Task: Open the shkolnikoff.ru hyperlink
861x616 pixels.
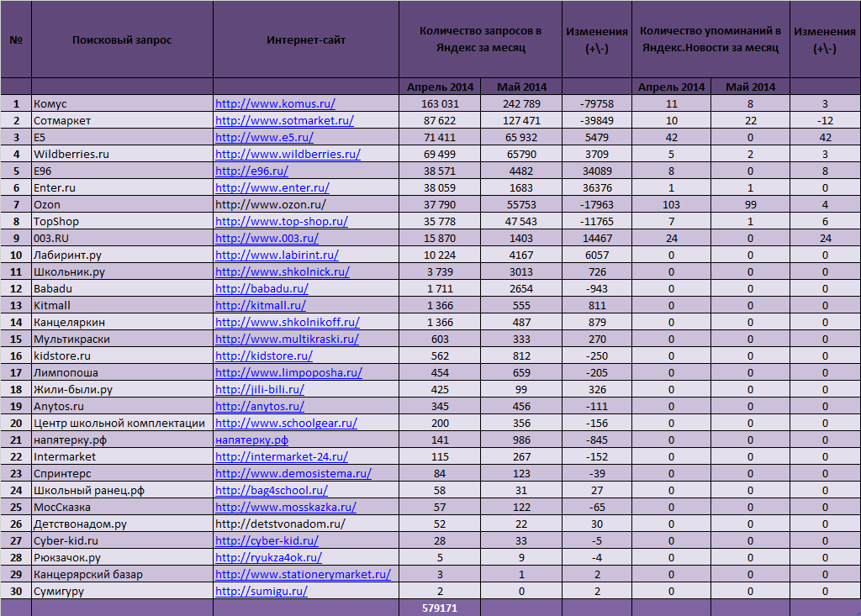Action: (x=288, y=322)
